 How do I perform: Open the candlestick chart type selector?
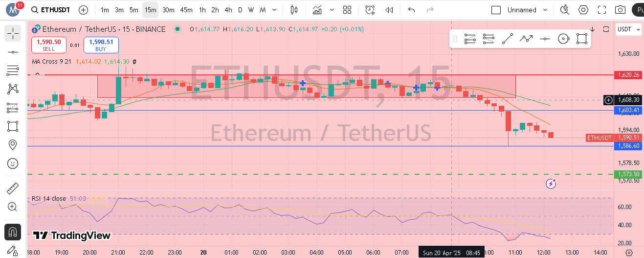point(294,10)
